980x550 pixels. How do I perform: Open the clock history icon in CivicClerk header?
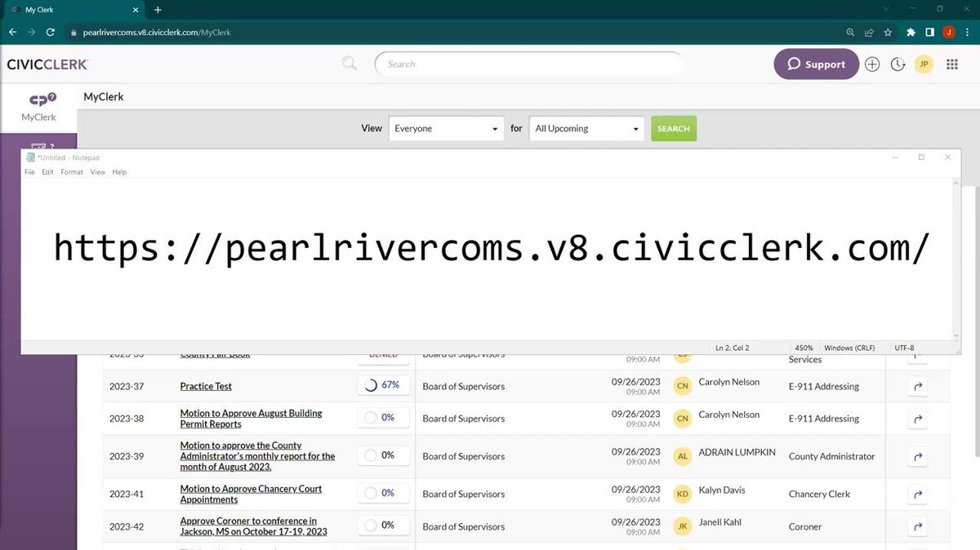898,64
